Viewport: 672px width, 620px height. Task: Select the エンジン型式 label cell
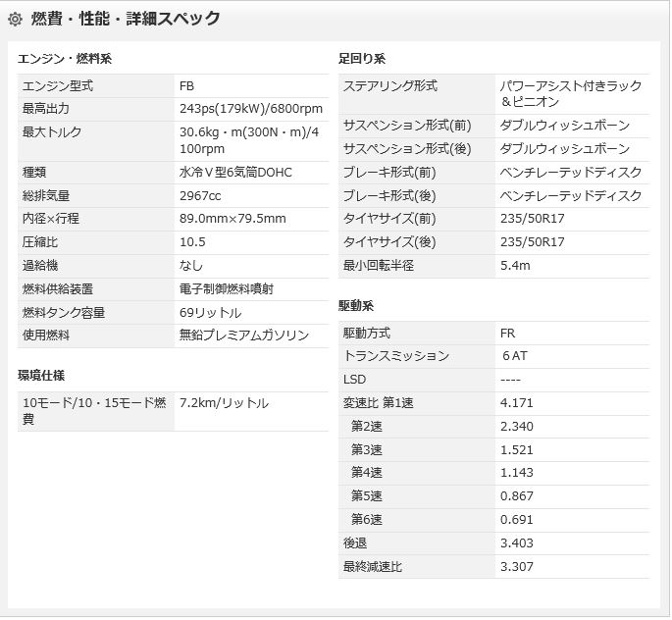coord(96,86)
